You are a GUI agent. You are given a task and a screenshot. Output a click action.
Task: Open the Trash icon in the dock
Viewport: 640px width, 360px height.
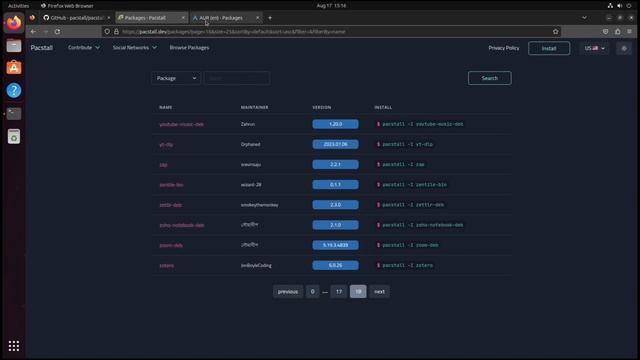(x=14, y=136)
